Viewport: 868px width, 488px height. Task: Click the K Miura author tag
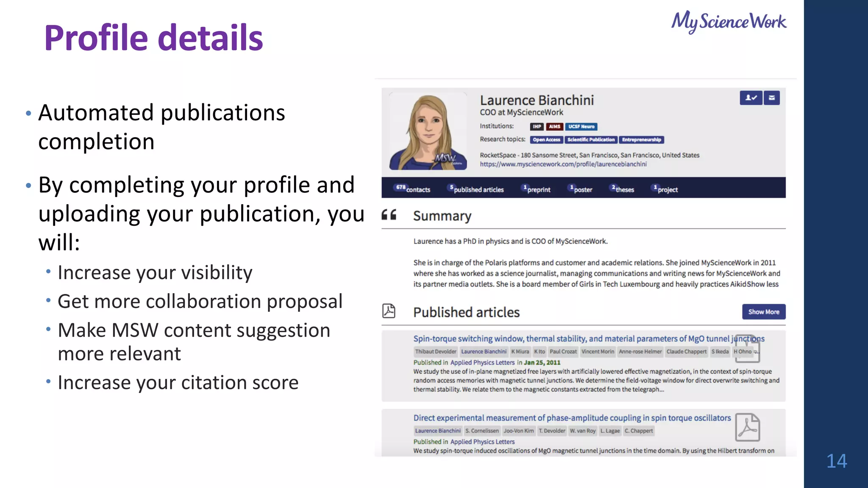coord(520,352)
